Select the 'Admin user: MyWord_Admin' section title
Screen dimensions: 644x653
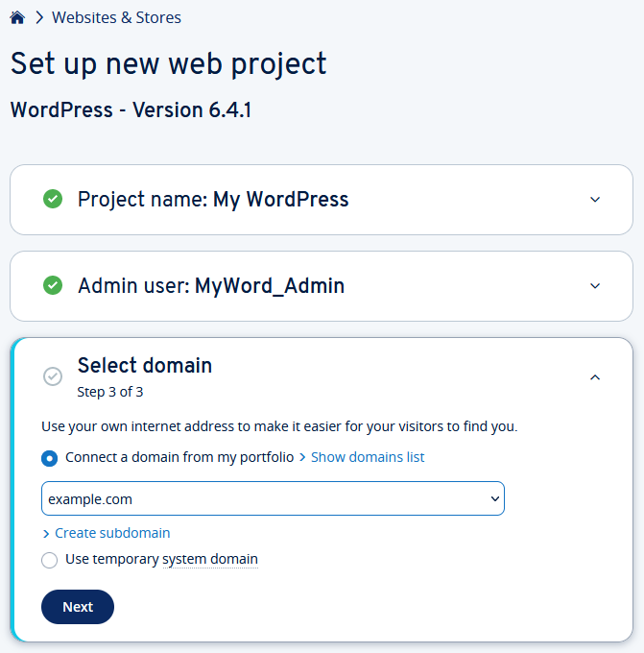point(211,286)
